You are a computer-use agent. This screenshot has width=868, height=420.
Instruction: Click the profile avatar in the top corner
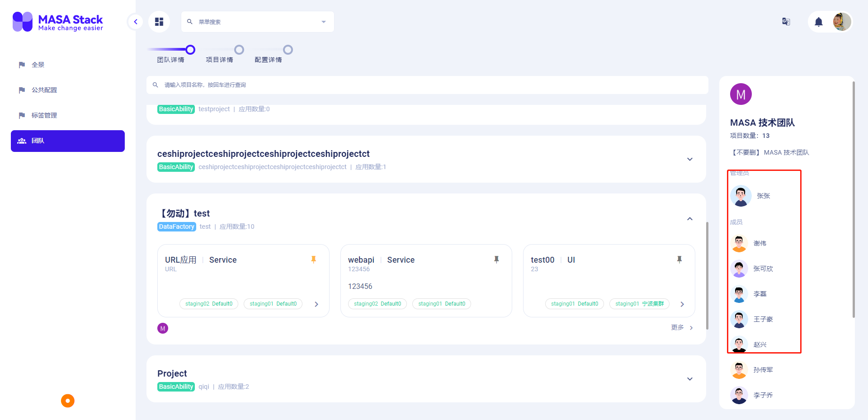(842, 21)
